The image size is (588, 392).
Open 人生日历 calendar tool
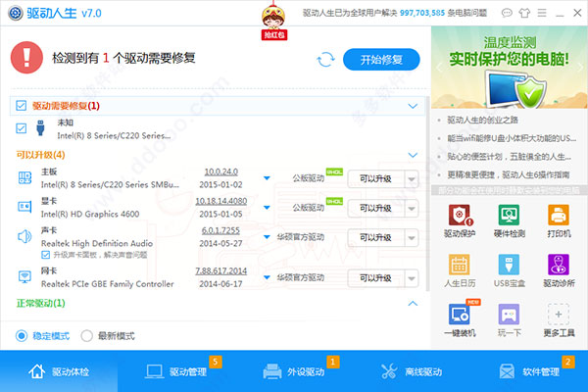tap(460, 265)
